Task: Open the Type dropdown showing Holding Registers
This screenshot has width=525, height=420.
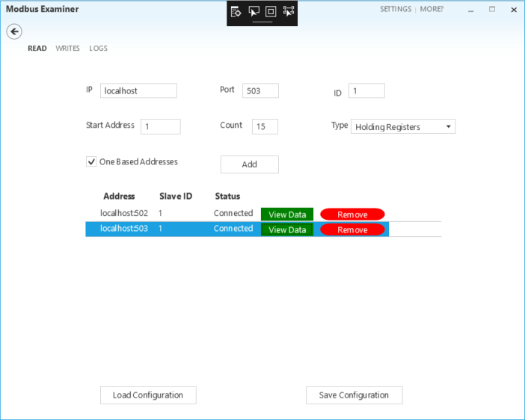Action: click(x=403, y=127)
